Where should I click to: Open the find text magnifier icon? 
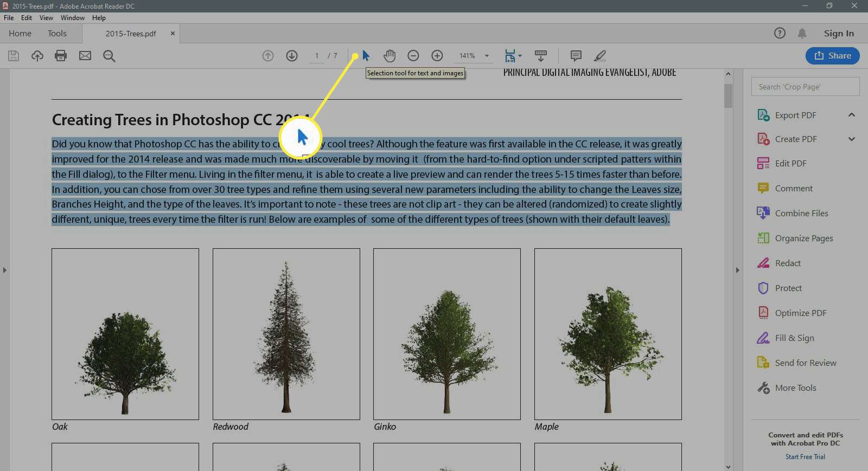(x=109, y=56)
